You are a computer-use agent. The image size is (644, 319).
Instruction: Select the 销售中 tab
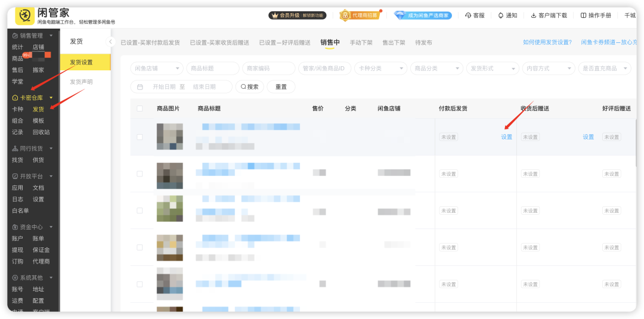point(330,42)
